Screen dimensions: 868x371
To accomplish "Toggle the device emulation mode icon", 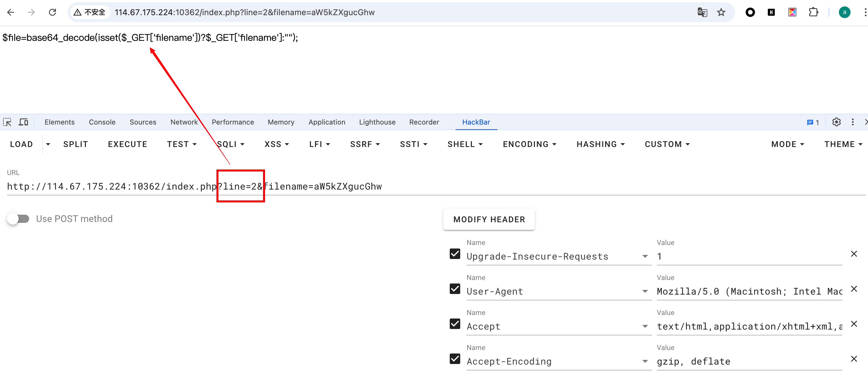I will point(23,122).
